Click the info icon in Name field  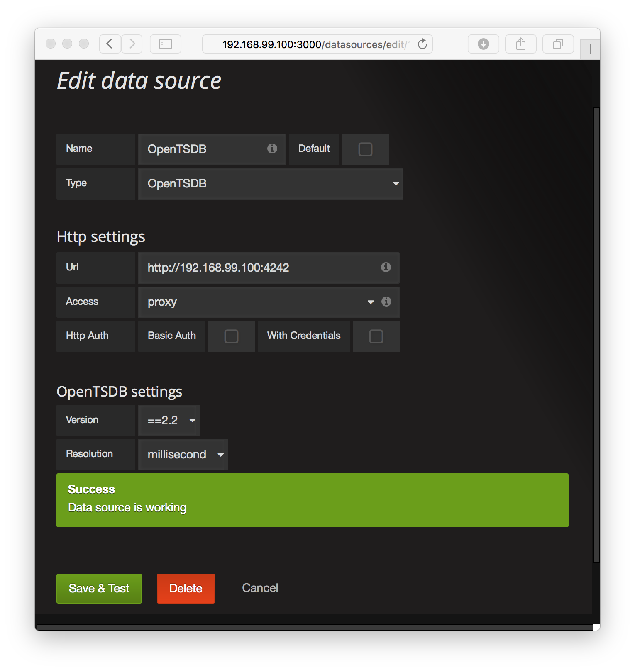pos(272,149)
